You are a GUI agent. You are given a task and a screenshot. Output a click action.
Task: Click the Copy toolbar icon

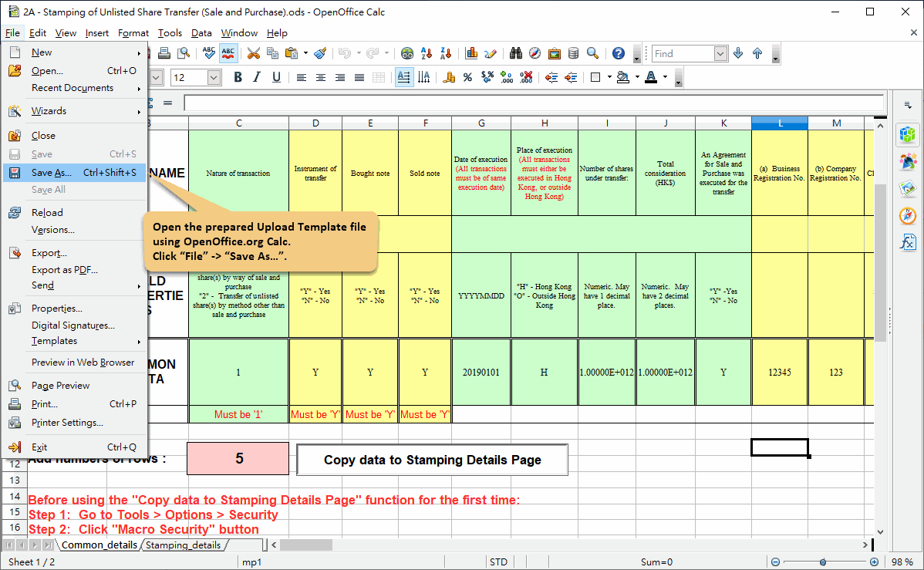(x=272, y=54)
